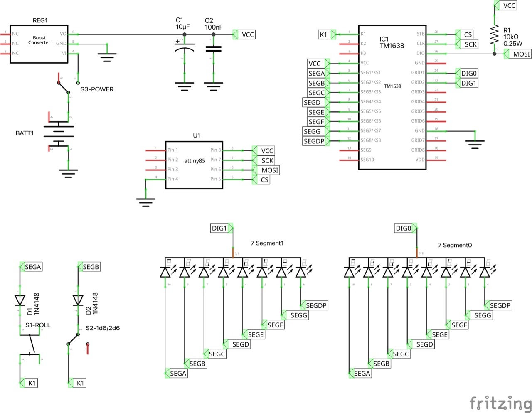The image size is (532, 413).
Task: Click the SEGA net label above diode D1
Action: (x=31, y=267)
